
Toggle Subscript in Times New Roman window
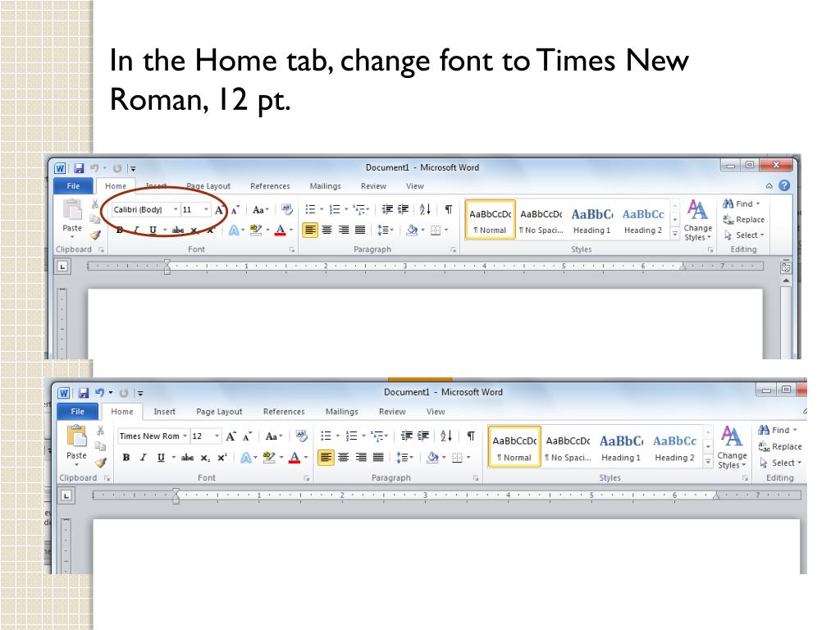[x=205, y=458]
